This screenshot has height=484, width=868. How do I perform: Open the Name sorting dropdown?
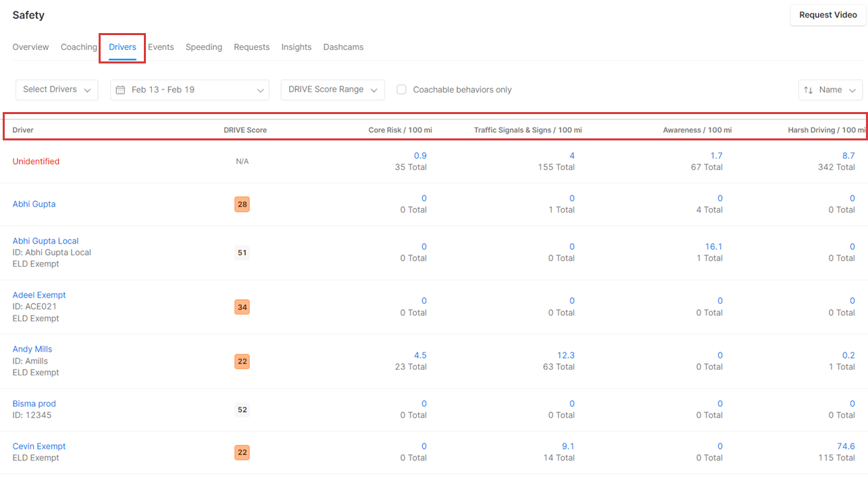coord(830,89)
